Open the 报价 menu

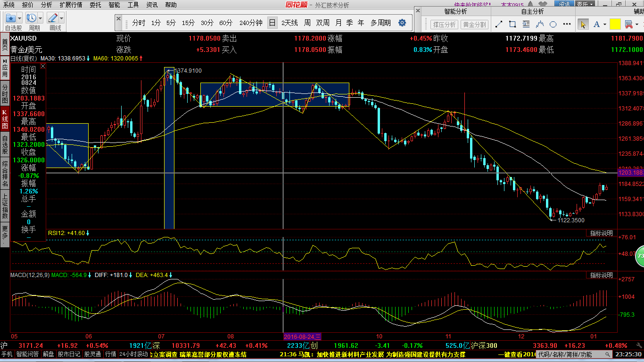[28, 5]
